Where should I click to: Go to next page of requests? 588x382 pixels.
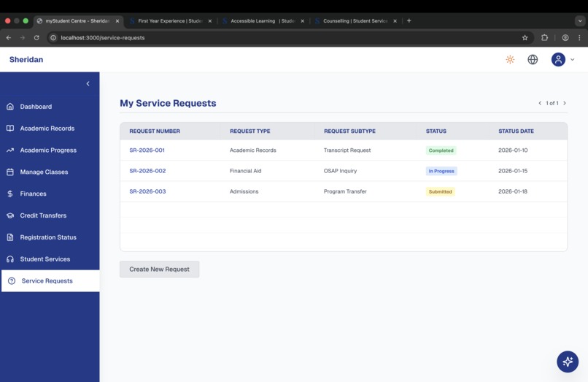pyautogui.click(x=565, y=103)
